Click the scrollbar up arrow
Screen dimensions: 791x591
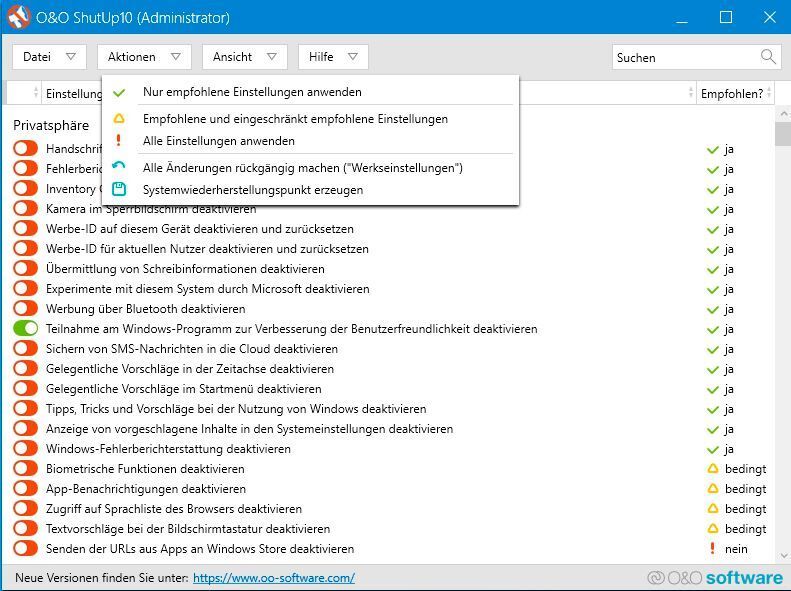tap(783, 114)
